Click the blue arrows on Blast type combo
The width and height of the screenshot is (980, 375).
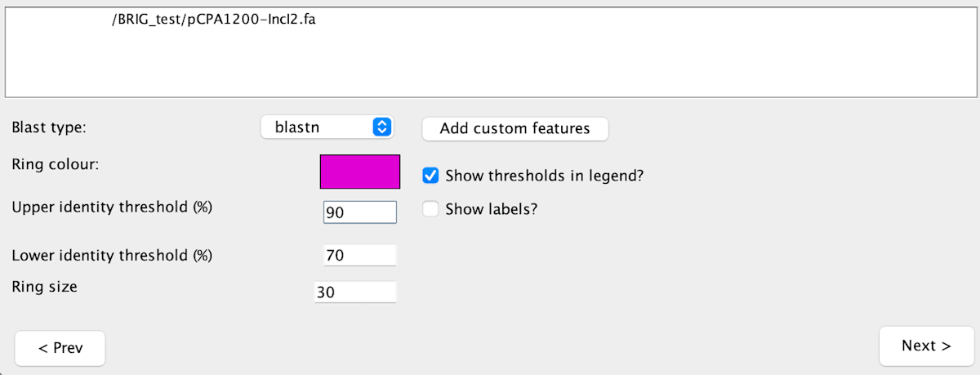coord(382,127)
